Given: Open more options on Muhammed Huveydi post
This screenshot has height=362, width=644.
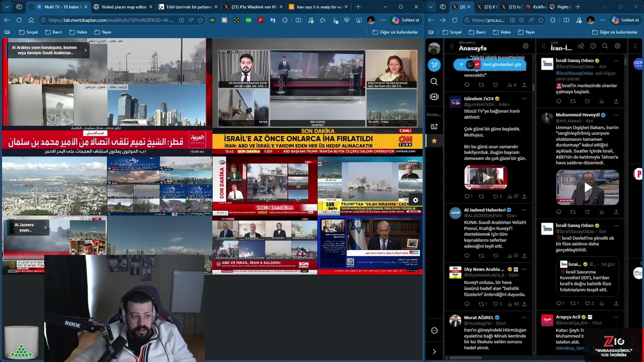Looking at the screenshot, I should point(616,115).
